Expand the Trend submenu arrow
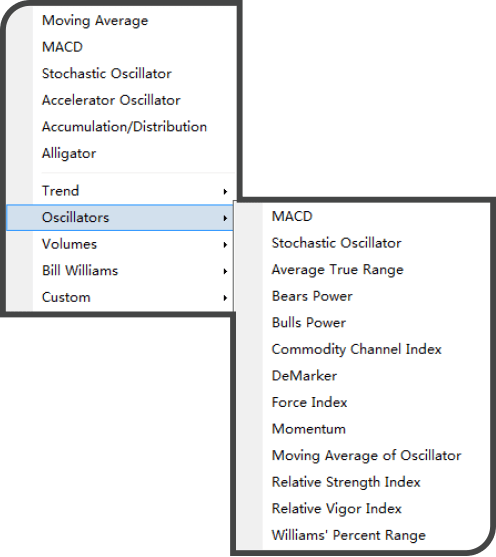 pos(225,191)
